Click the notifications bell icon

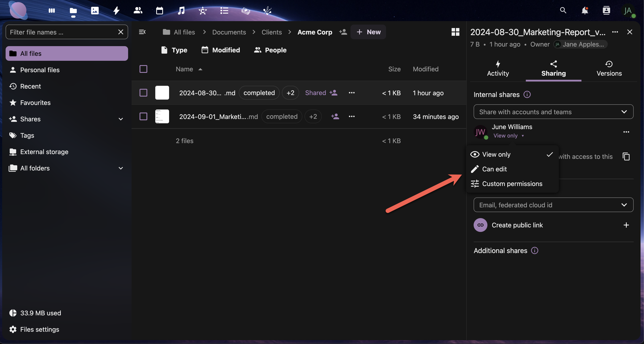pos(584,11)
